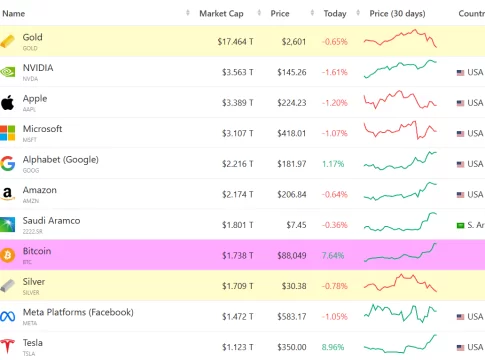Click the Apple logo icon

tap(8, 102)
